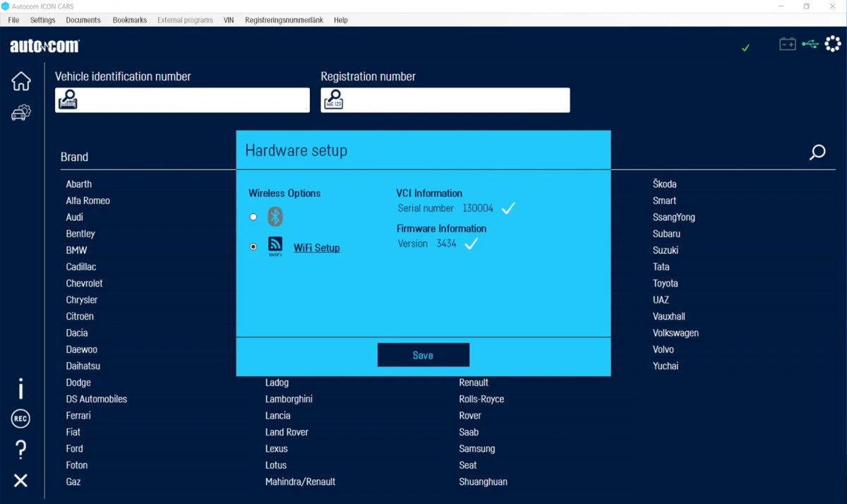Open the Help menu

(x=341, y=20)
